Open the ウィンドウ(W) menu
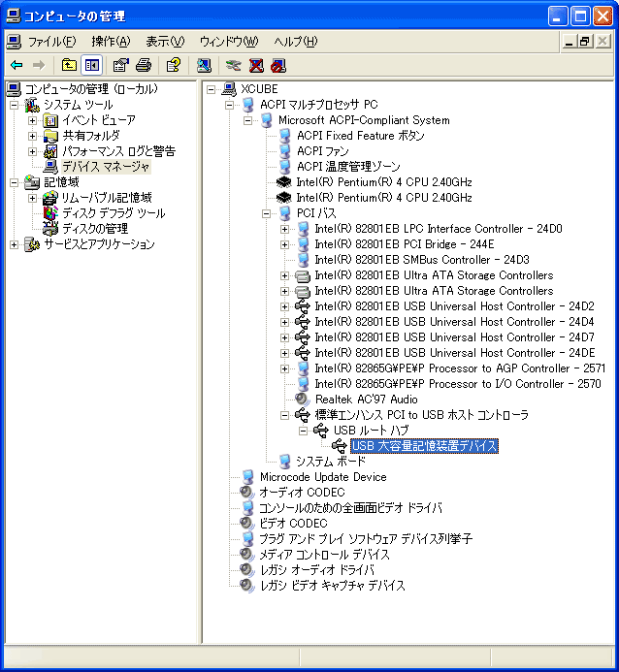The width and height of the screenshot is (619, 672). 229,42
